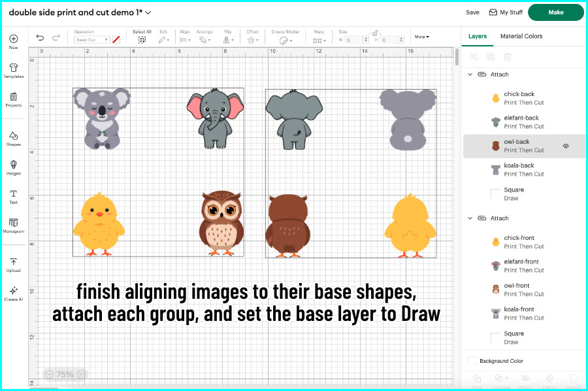Select Square Draw layer in first Attach group
Image resolution: width=588 pixels, height=391 pixels.
tap(524, 194)
